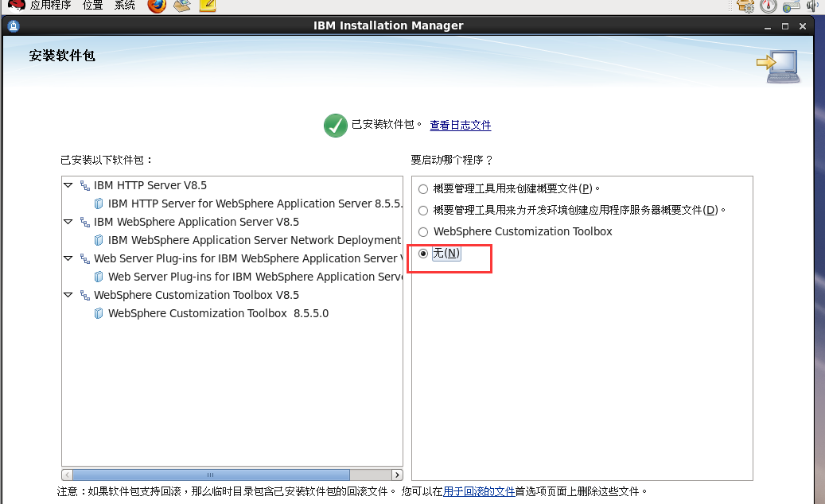Launch Firefox from the top panel
The image size is (825, 504).
[x=157, y=6]
